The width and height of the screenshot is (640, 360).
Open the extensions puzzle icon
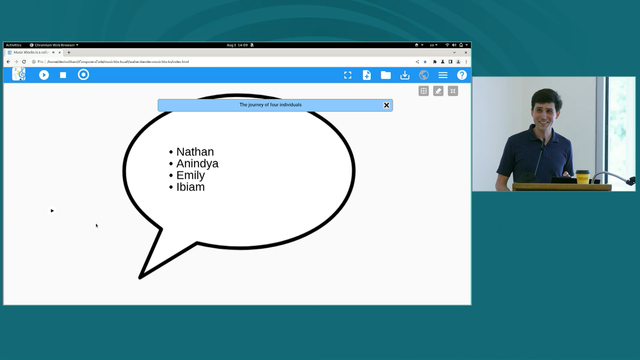pos(435,62)
